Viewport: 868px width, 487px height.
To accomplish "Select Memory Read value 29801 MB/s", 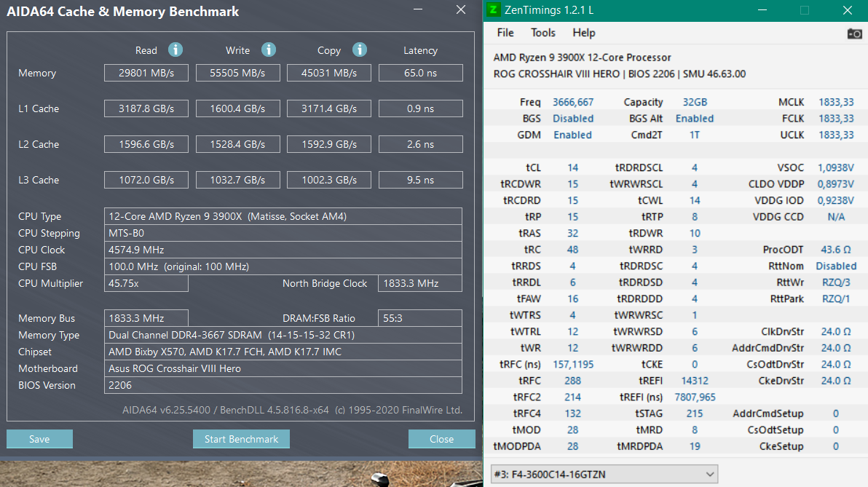I will click(x=146, y=73).
